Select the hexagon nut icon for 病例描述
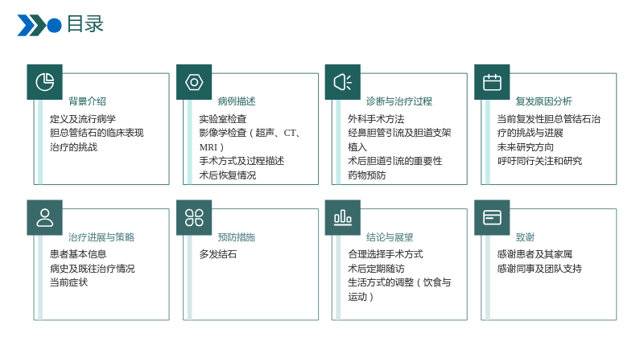The height and width of the screenshot is (362, 644). pos(194,82)
